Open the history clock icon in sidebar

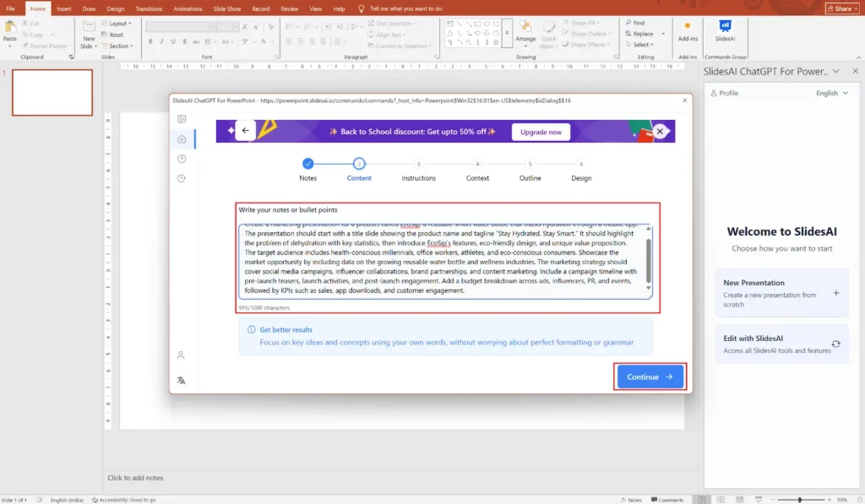click(x=182, y=178)
